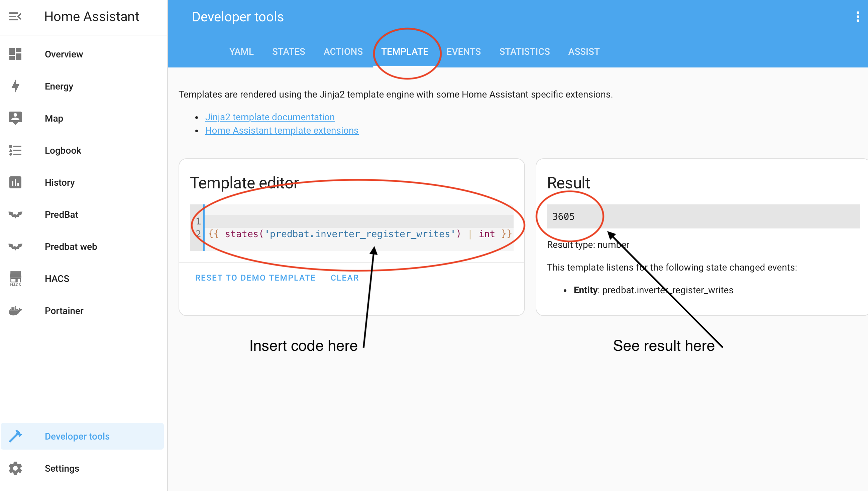Open HACS store icon

pyautogui.click(x=15, y=278)
